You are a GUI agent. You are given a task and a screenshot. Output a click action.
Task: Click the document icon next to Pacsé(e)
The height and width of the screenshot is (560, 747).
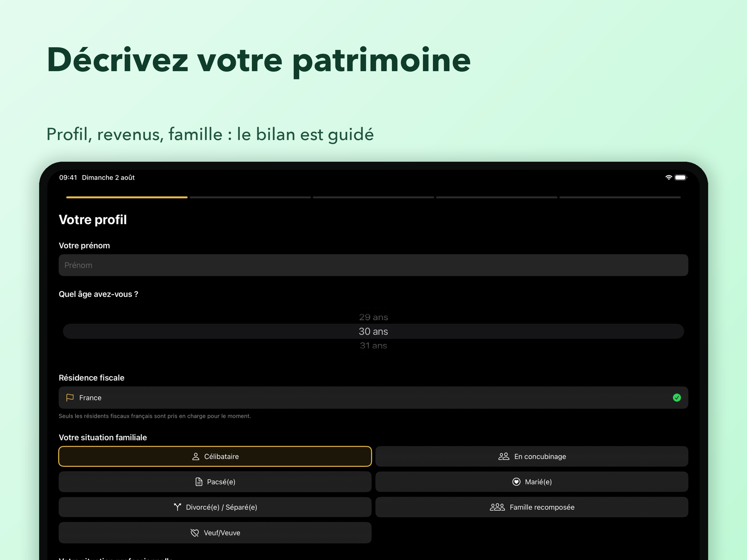point(199,482)
